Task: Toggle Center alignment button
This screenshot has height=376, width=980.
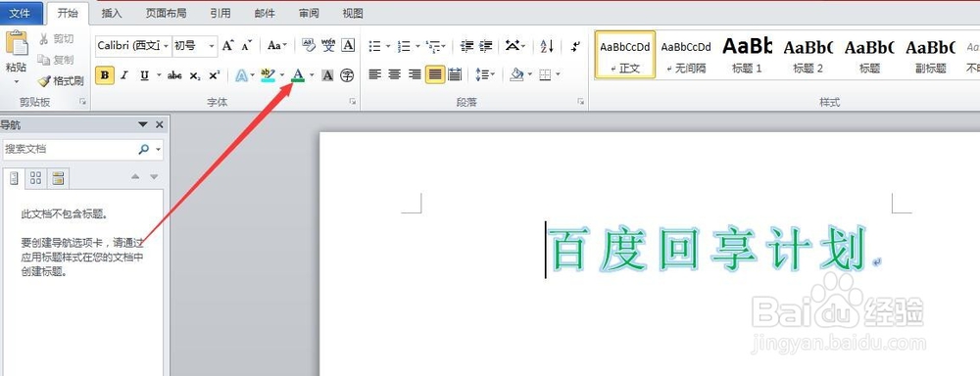Action: [394, 75]
